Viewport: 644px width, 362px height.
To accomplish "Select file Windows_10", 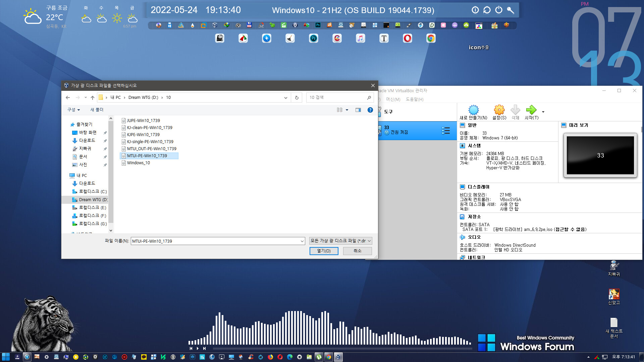I will pyautogui.click(x=138, y=163).
